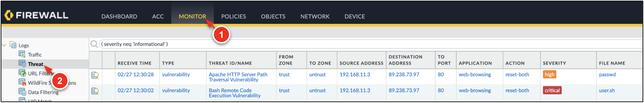
Task: Switch to the POLICIES tab
Action: pos(233,17)
